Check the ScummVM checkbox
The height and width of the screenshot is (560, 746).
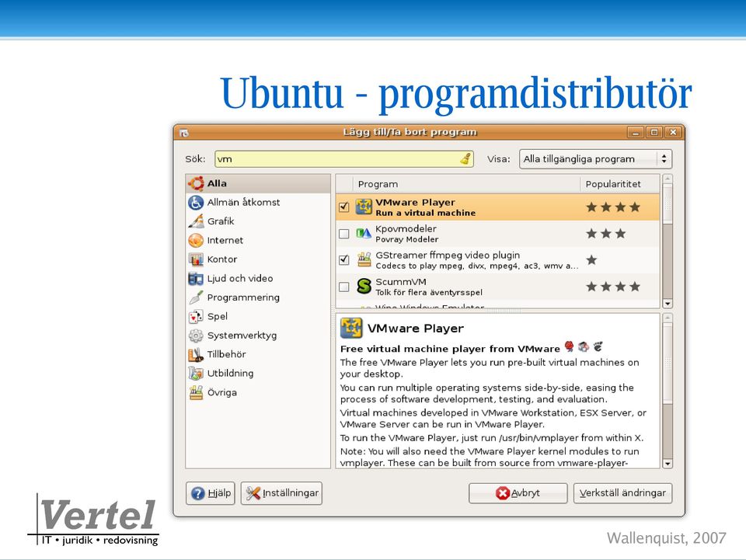point(344,287)
